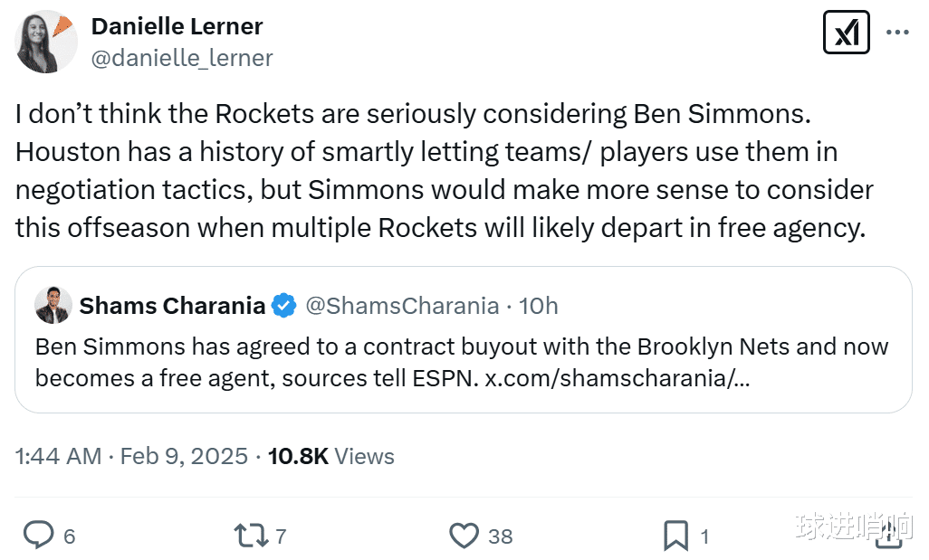Click Shams Charania's avatar in quoted tweet
The image size is (929, 560).
[x=53, y=306]
